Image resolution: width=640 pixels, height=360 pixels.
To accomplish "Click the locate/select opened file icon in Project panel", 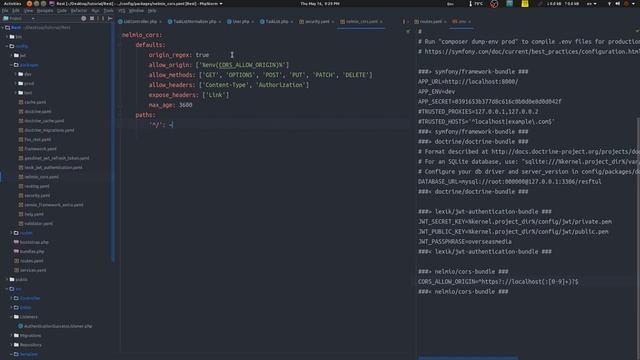I will [x=84, y=18].
